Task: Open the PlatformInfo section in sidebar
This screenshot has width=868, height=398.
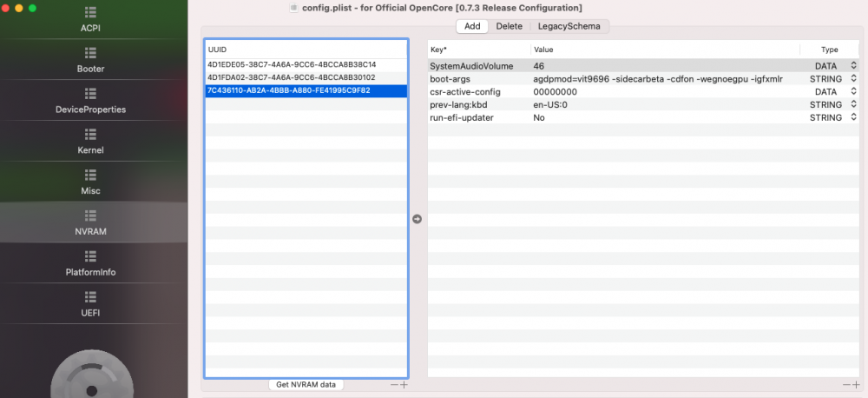Action: [x=90, y=263]
